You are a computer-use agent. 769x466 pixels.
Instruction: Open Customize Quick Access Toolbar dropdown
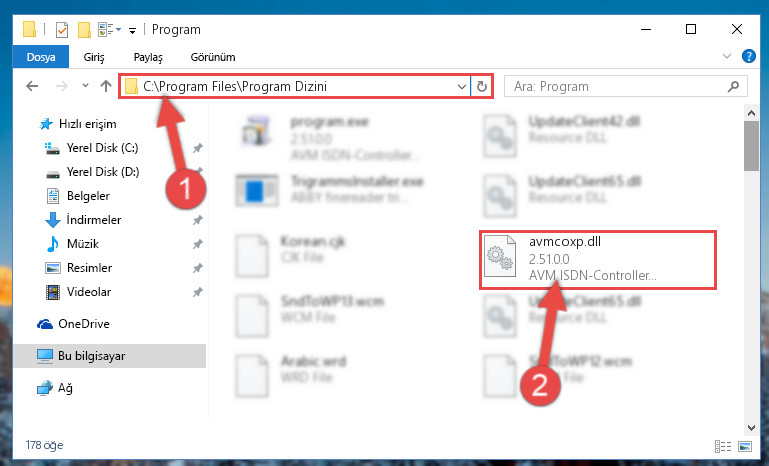pos(132,30)
